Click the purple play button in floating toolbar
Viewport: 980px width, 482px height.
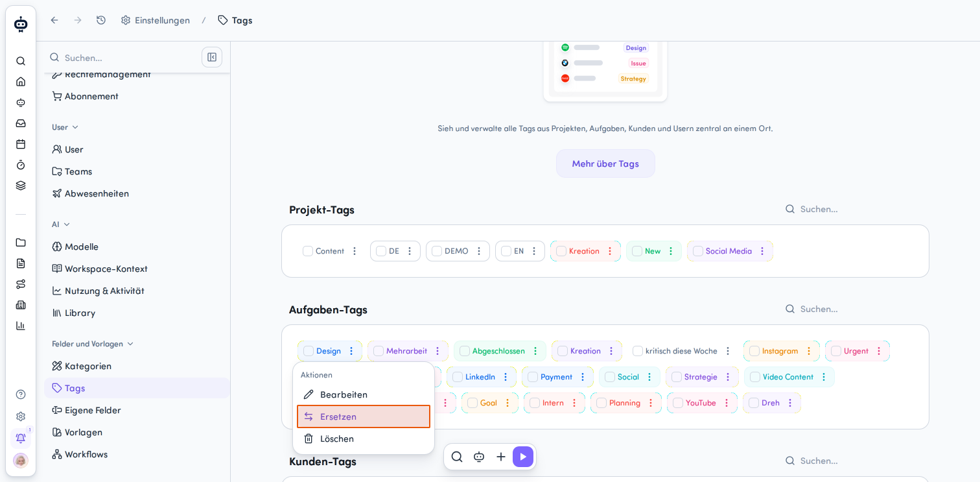(x=523, y=457)
